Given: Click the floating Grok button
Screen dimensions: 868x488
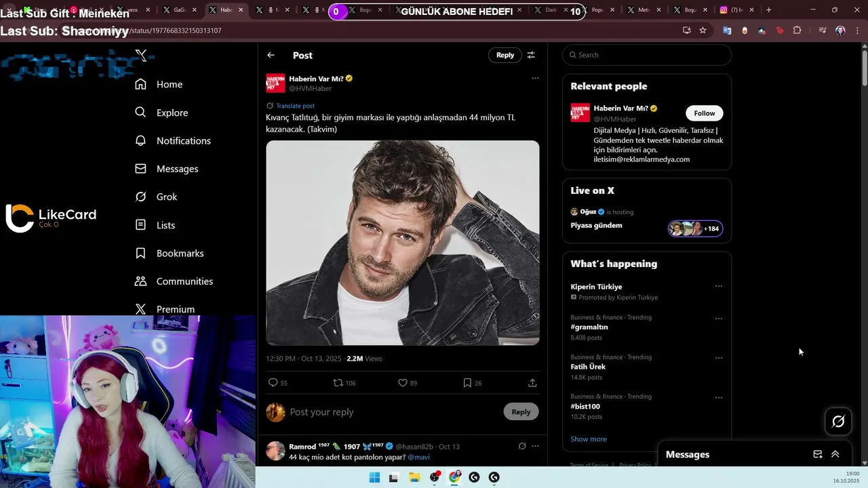Looking at the screenshot, I should click(838, 422).
